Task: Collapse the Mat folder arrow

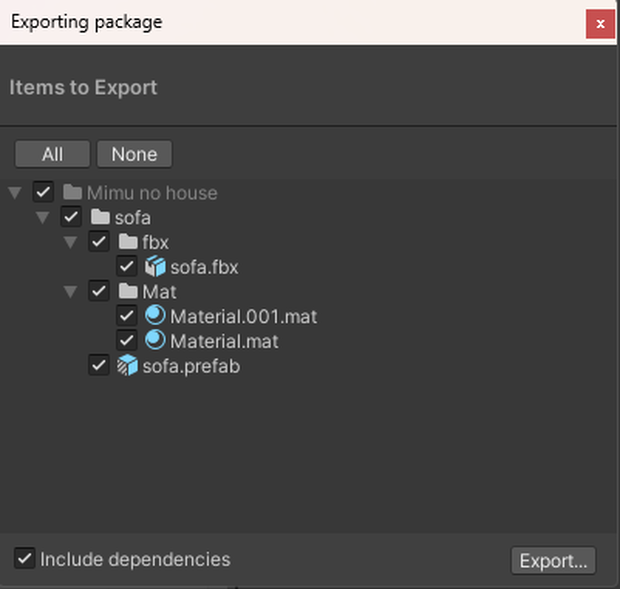Action: coord(70,292)
